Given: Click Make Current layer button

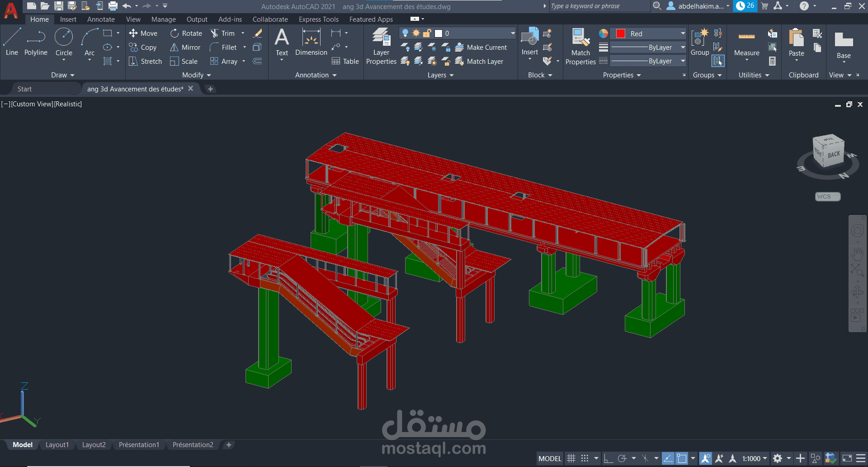Looking at the screenshot, I should (481, 47).
